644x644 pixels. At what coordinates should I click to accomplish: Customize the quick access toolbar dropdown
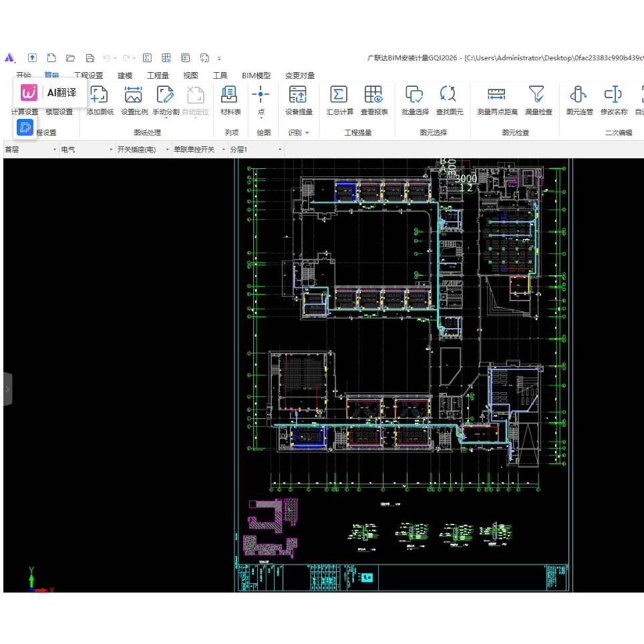(x=219, y=58)
